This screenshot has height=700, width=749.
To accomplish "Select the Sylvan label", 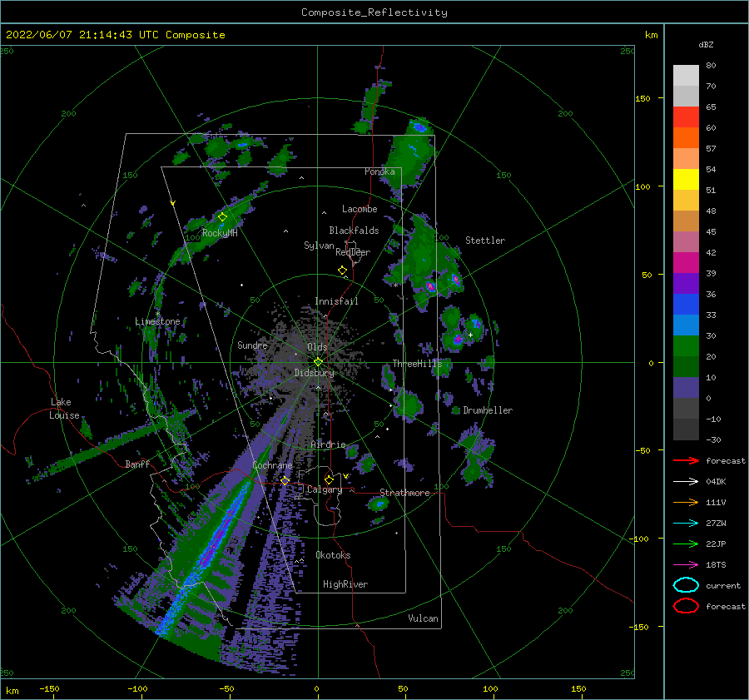I will tap(319, 246).
